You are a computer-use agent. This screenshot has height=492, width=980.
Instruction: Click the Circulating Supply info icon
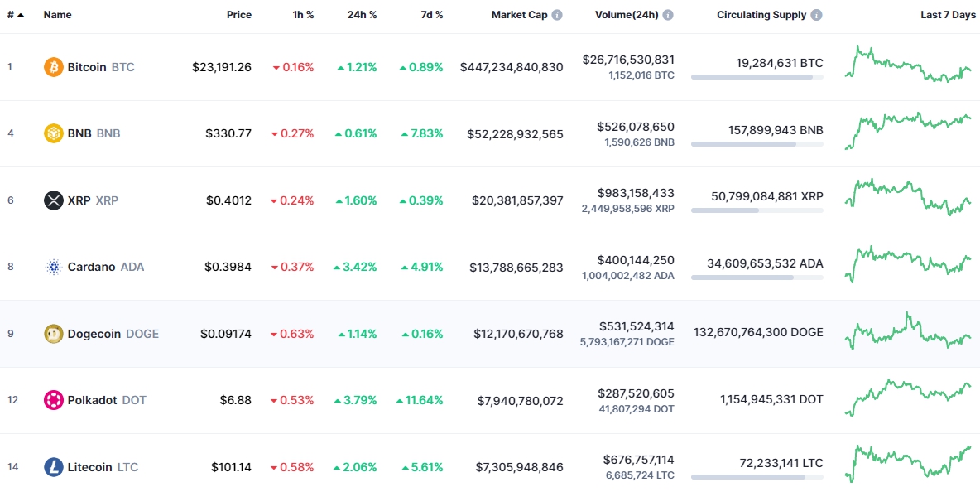pos(817,15)
